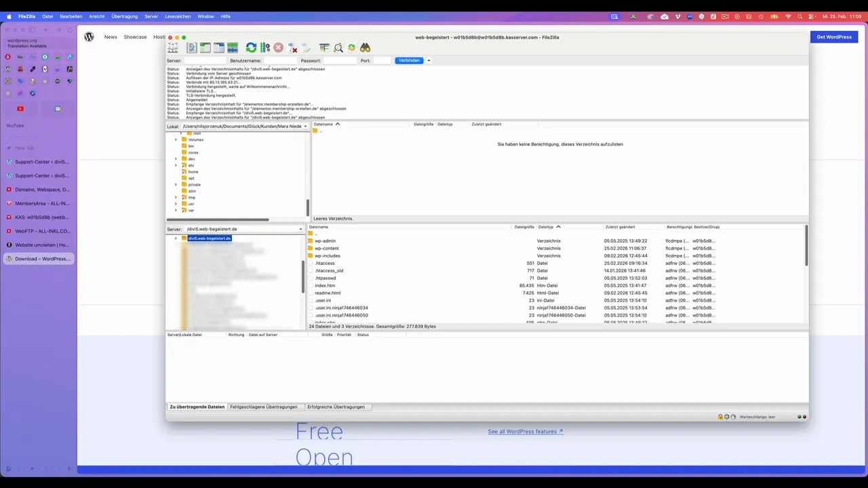Open file search with the binoculars icon
This screenshot has width=868, height=488.
coord(365,47)
